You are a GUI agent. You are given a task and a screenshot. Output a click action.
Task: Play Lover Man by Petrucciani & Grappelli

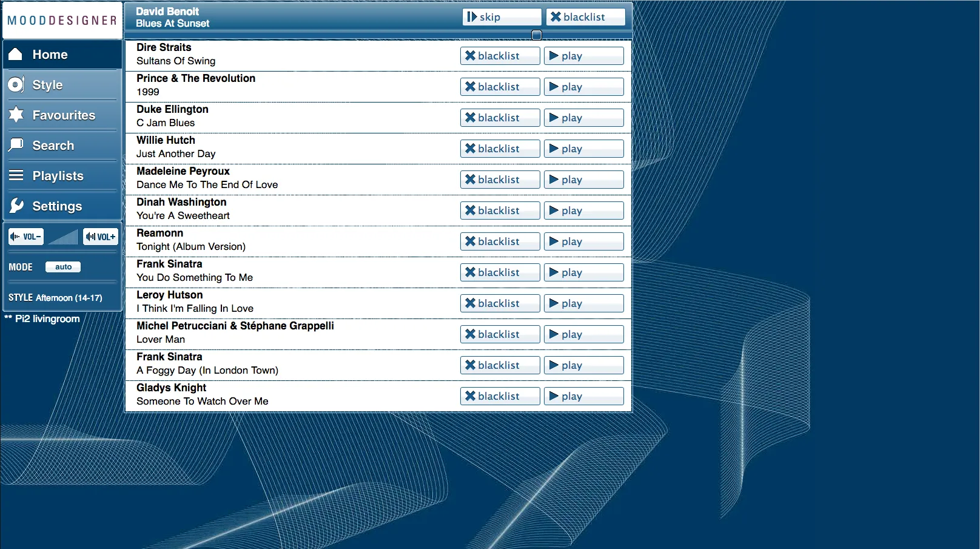click(584, 334)
